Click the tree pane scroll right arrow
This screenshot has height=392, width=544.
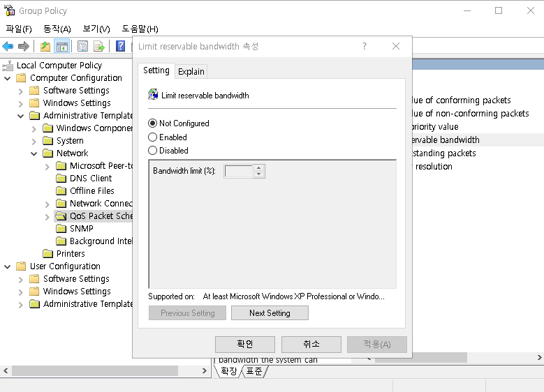[x=205, y=370]
